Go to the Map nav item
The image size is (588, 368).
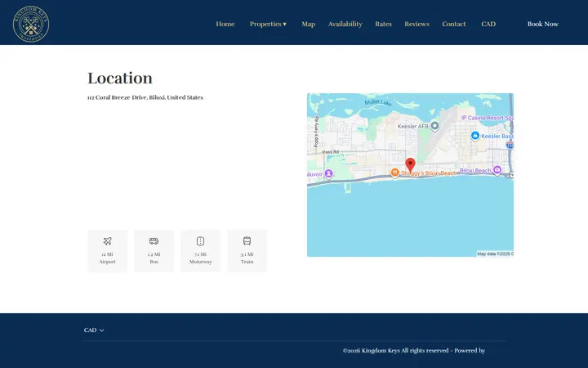coord(308,24)
